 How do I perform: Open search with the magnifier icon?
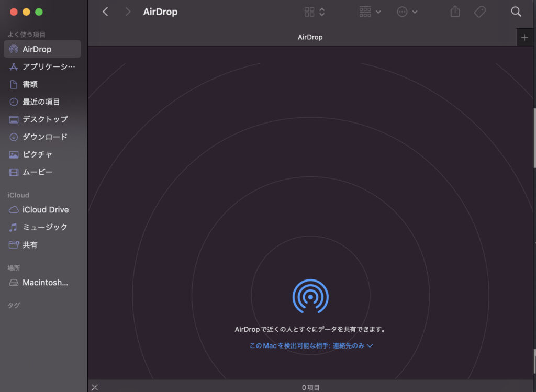[x=516, y=12]
